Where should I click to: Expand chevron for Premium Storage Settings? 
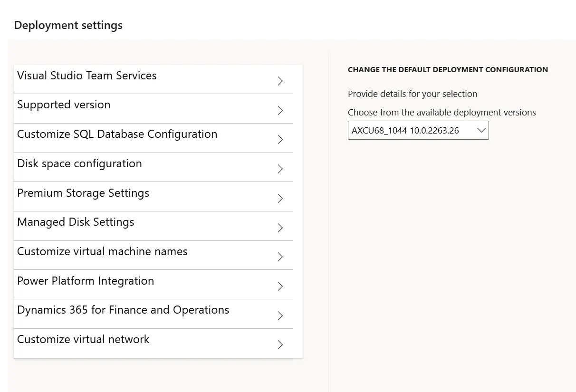[280, 199]
